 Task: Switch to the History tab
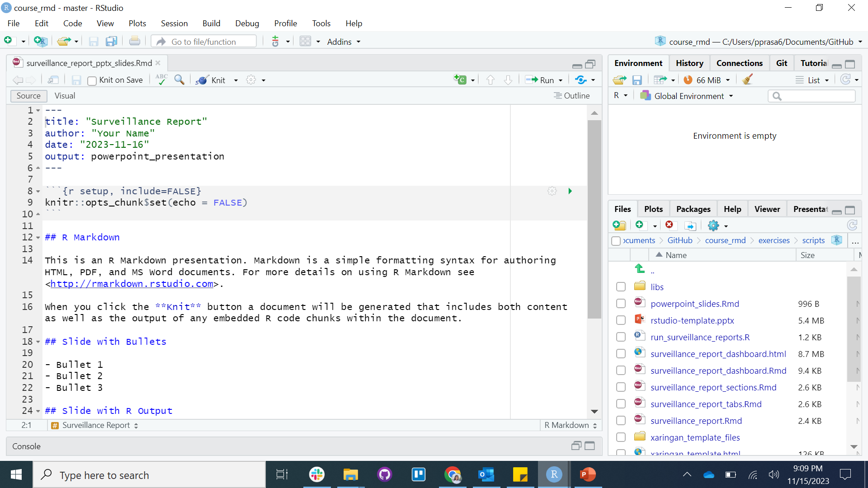pyautogui.click(x=689, y=63)
